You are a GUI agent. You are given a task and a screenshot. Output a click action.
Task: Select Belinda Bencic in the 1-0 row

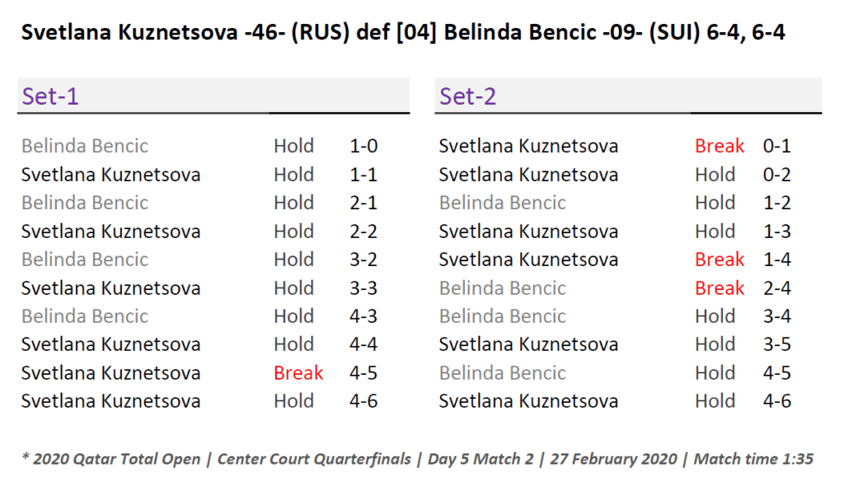click(x=85, y=147)
